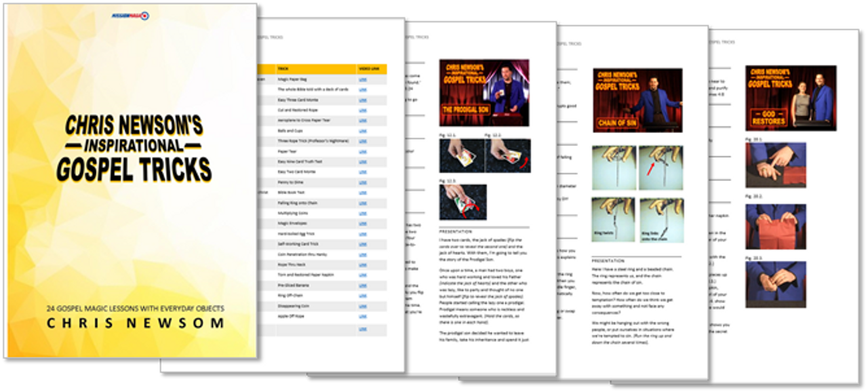
Task: Click the Mission Magic logo on the cover
Action: [x=131, y=15]
